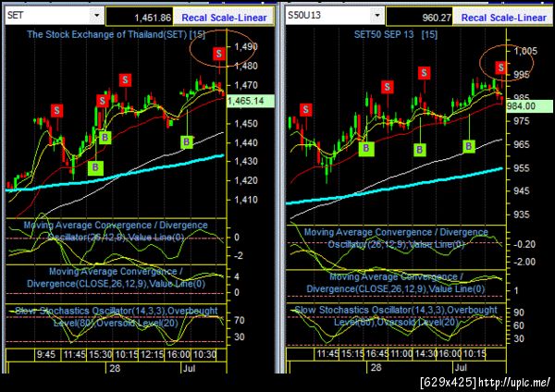The height and width of the screenshot is (392, 555).
Task: Open the SET symbol dropdown arrow
Action: pos(96,16)
